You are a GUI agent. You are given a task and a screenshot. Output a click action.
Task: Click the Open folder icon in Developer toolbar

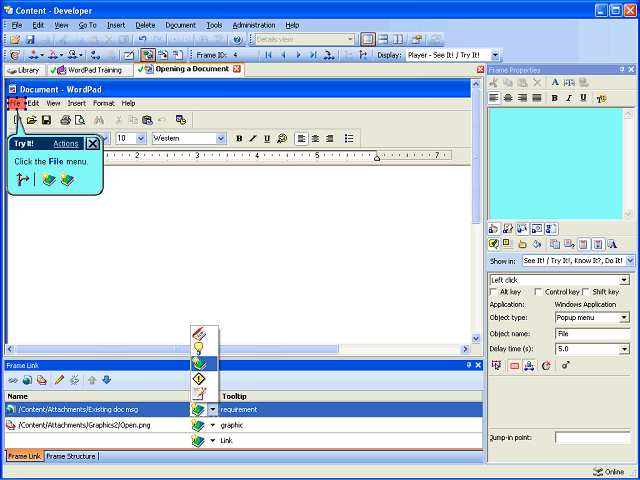point(15,40)
